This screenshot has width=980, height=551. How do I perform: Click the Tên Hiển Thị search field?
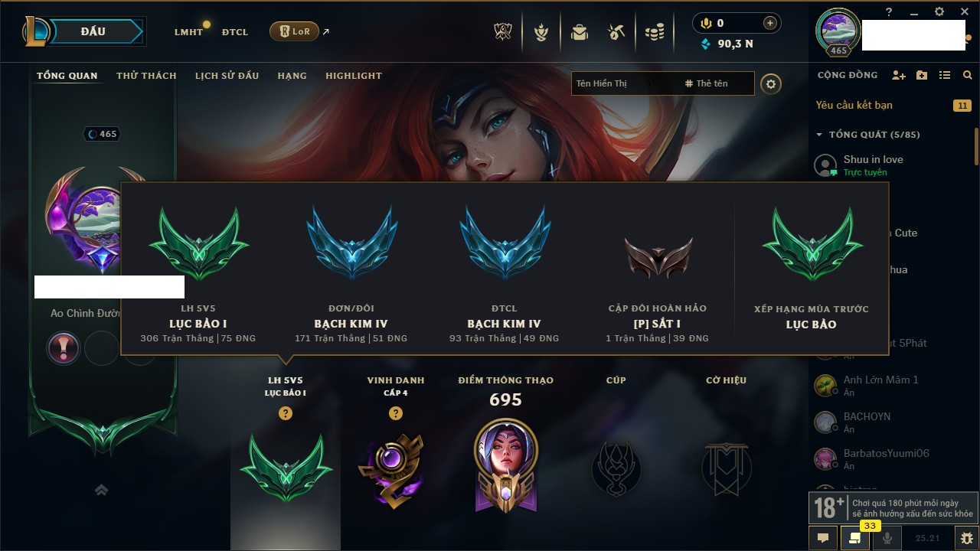pos(626,83)
